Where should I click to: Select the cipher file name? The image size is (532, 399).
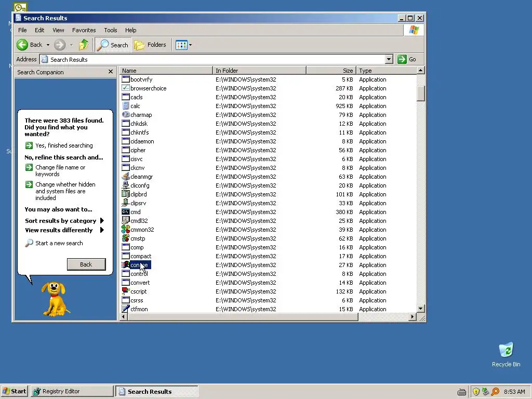(x=138, y=150)
